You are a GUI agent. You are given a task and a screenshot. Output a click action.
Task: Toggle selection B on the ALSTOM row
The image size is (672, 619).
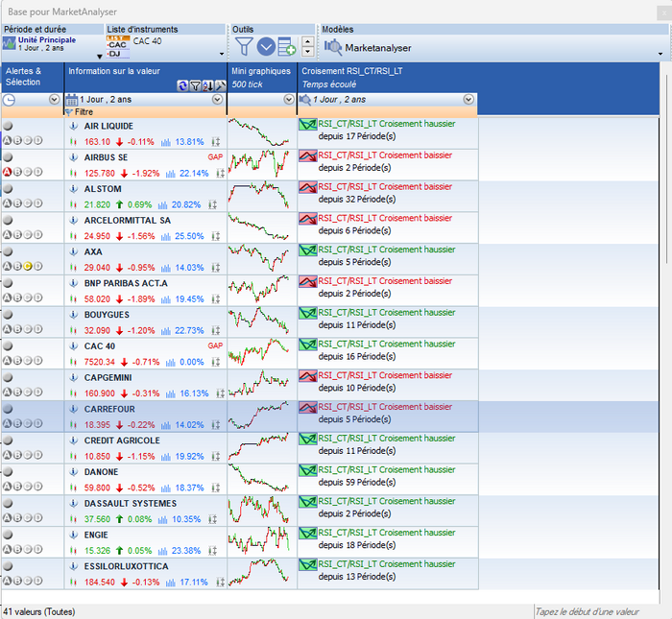pyautogui.click(x=17, y=203)
